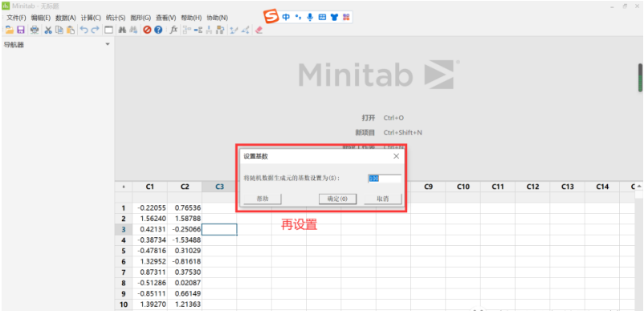The height and width of the screenshot is (311, 644).
Task: Select column header C1
Action: click(x=150, y=187)
